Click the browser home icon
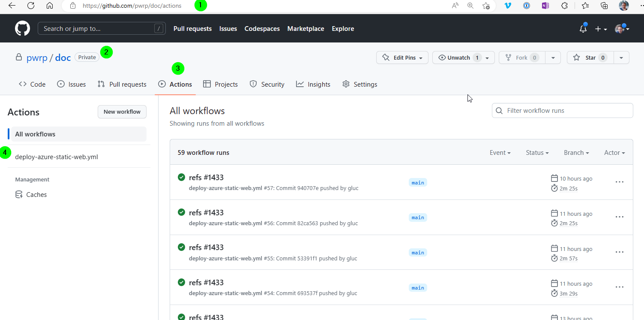Screen dimensions: 644x320 point(50,6)
